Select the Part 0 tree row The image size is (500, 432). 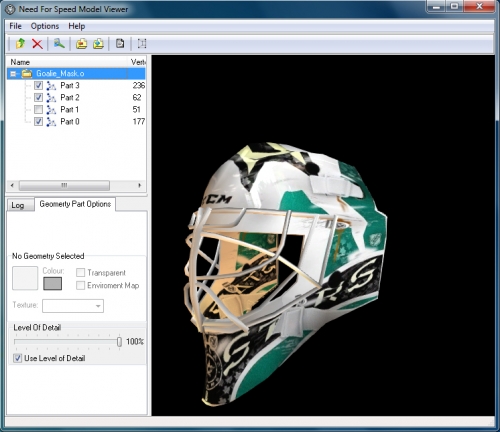tap(76, 122)
